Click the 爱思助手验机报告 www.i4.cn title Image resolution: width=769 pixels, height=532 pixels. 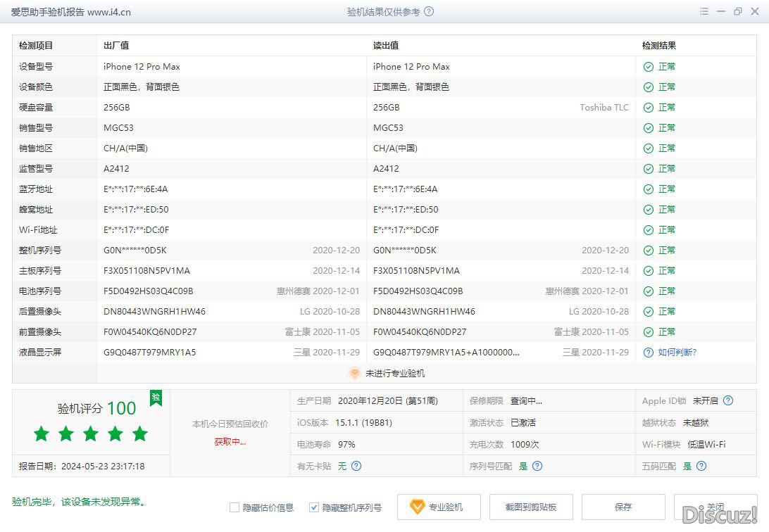click(x=71, y=12)
